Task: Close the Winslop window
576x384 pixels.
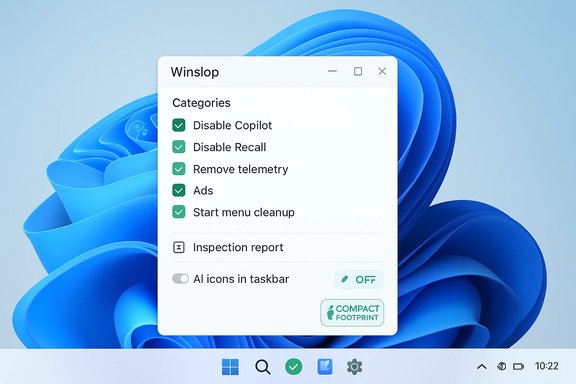Action: (x=382, y=71)
